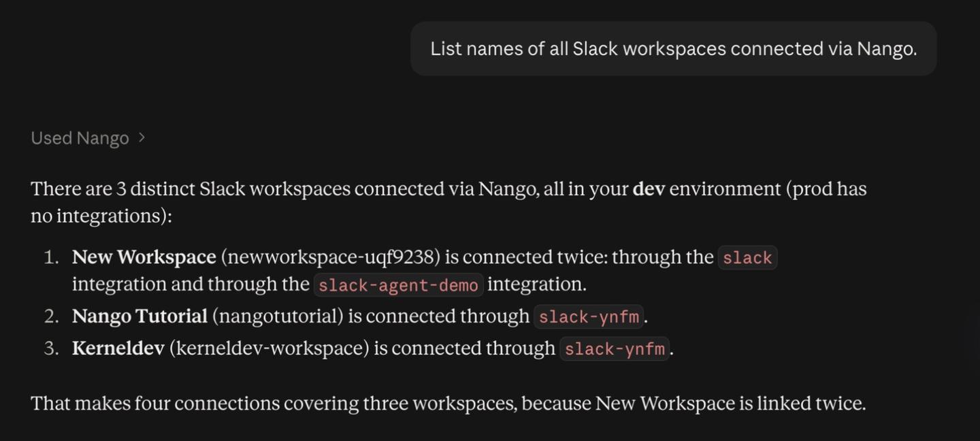Click "slack-ynfm" code in Nango Tutorial row
Image resolution: width=980 pixels, height=441 pixels.
pyautogui.click(x=589, y=317)
